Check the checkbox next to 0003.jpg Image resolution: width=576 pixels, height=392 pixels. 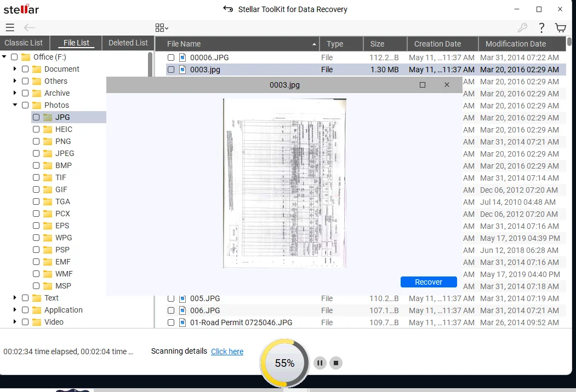171,70
